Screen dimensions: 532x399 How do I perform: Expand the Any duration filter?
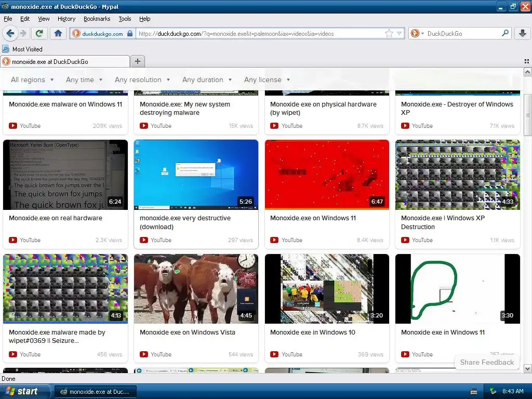tap(207, 79)
